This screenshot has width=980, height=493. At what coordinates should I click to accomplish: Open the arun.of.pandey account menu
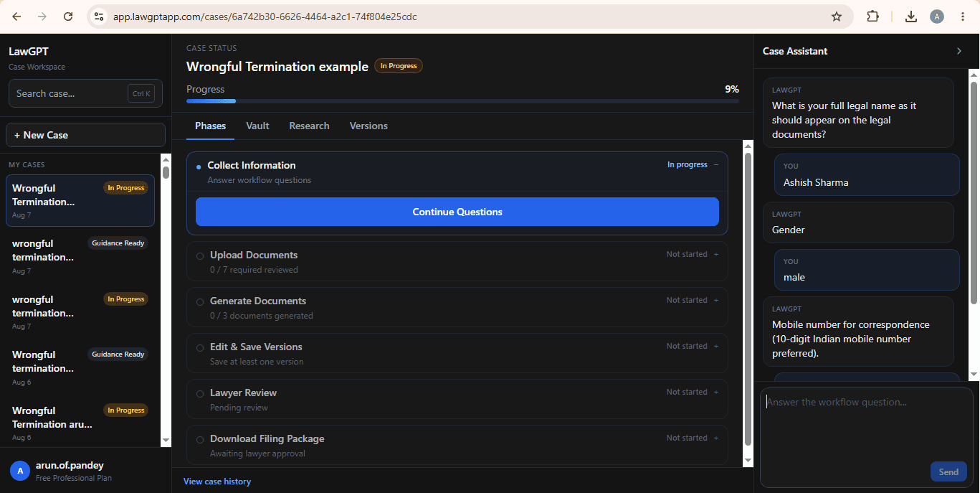[x=85, y=471]
